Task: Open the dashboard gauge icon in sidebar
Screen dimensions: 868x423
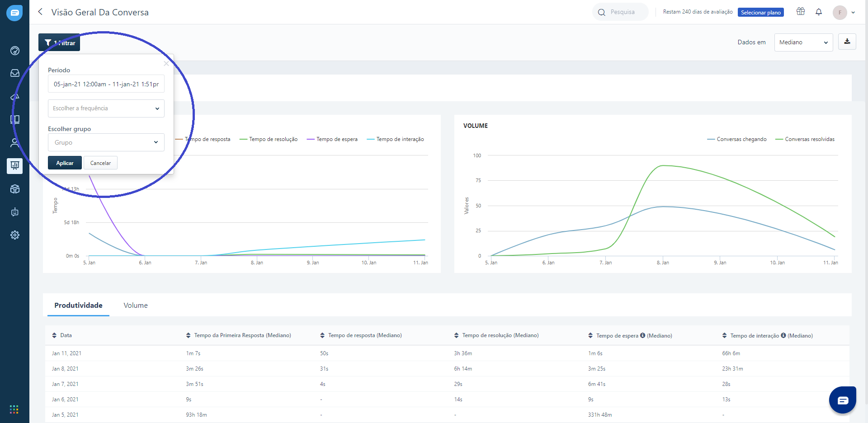Action: tap(15, 51)
